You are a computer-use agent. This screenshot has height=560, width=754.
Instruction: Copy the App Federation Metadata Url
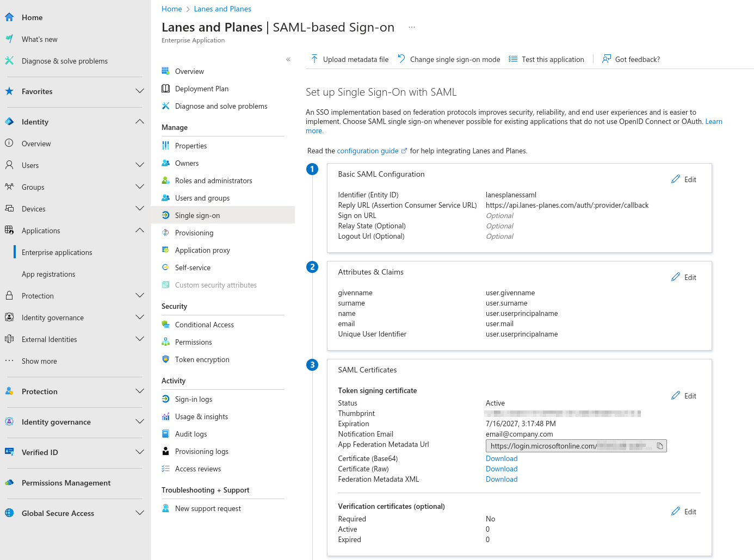pyautogui.click(x=660, y=446)
